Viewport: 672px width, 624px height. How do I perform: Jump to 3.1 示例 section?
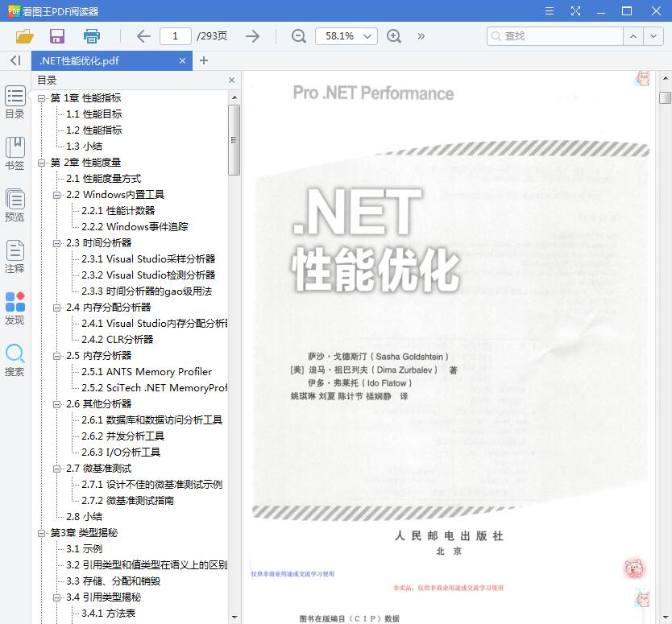click(x=84, y=549)
